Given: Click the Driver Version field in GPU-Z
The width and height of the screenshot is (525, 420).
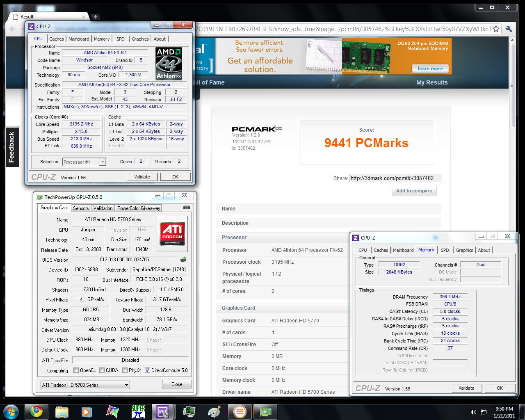Looking at the screenshot, I should (x=130, y=329).
